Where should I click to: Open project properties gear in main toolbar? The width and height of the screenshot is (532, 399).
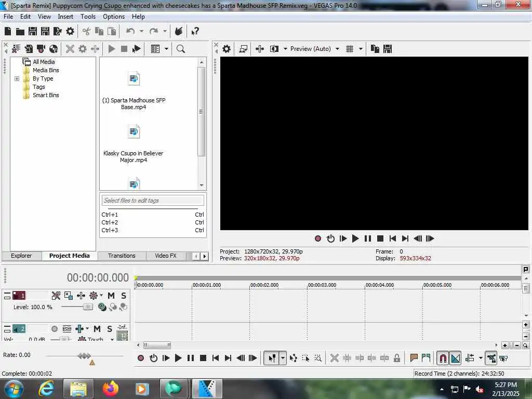[x=70, y=31]
